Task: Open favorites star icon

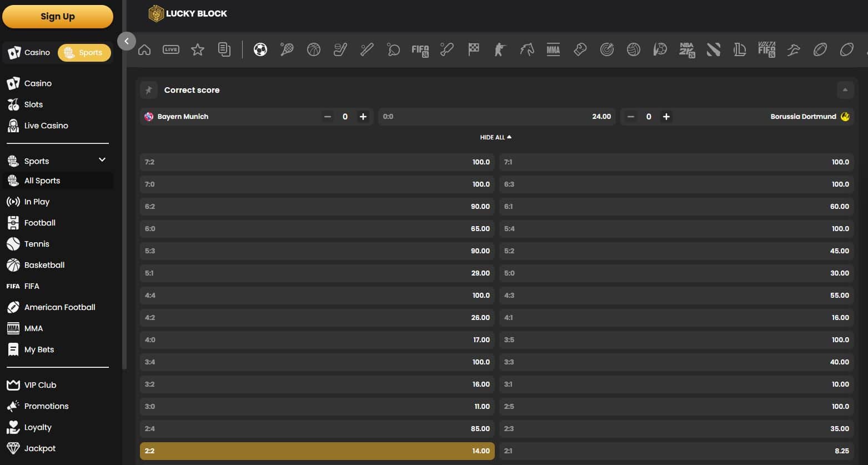Action: click(198, 50)
